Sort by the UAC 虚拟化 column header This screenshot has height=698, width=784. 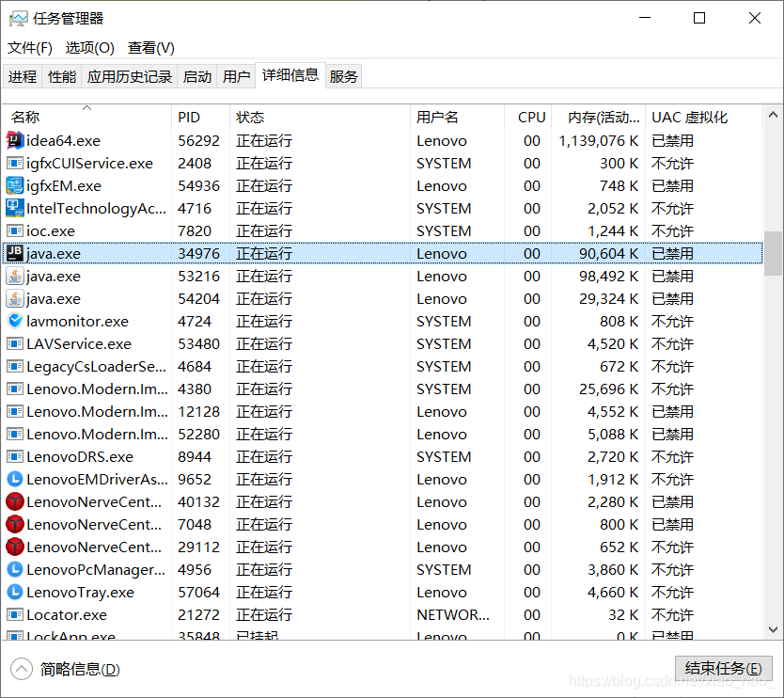tap(704, 117)
